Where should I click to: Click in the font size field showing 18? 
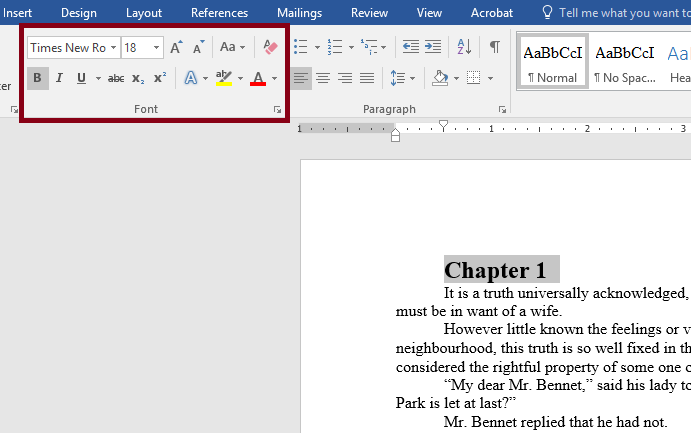coord(136,48)
